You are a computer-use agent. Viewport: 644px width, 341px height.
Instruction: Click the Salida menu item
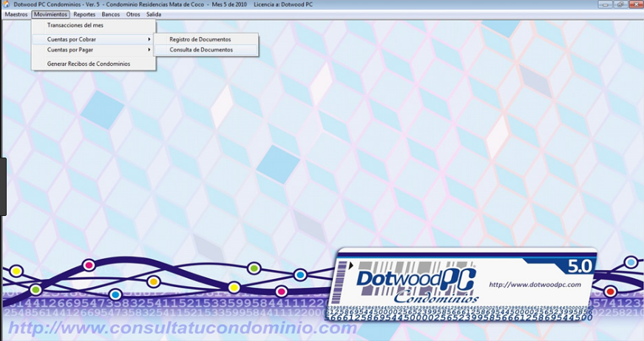(x=154, y=14)
